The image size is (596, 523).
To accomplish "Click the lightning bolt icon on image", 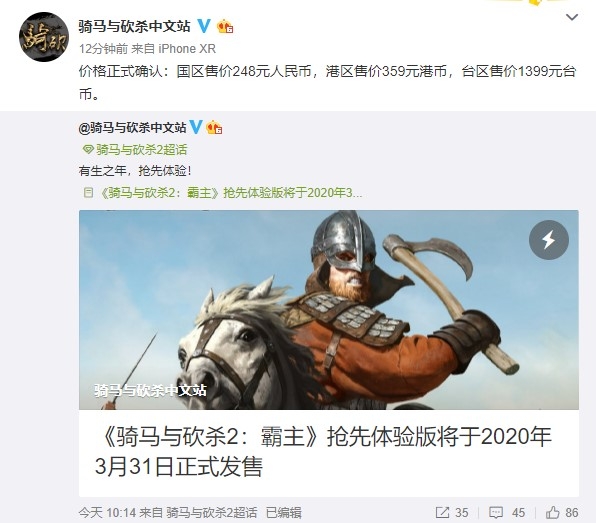I will pos(548,240).
